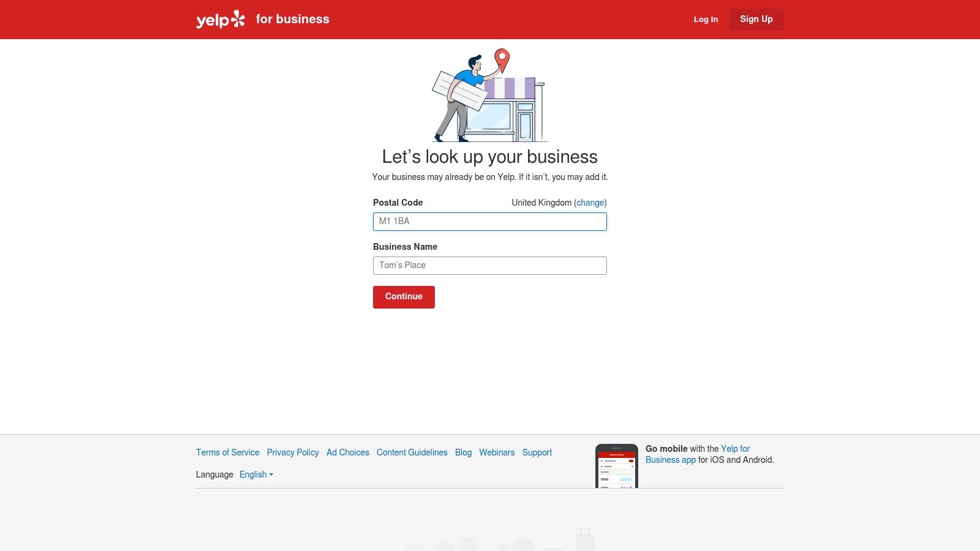
Task: Visit the Blog link in the footer
Action: [464, 452]
